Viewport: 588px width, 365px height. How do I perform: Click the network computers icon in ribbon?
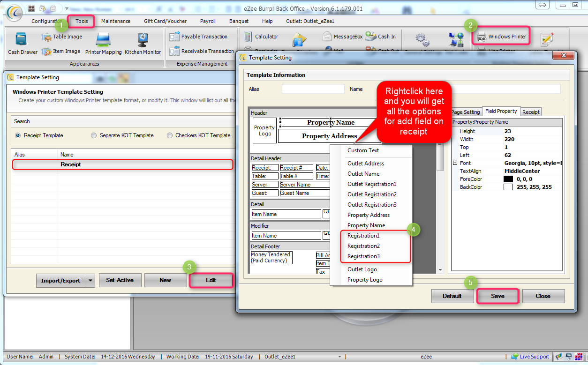(x=456, y=39)
